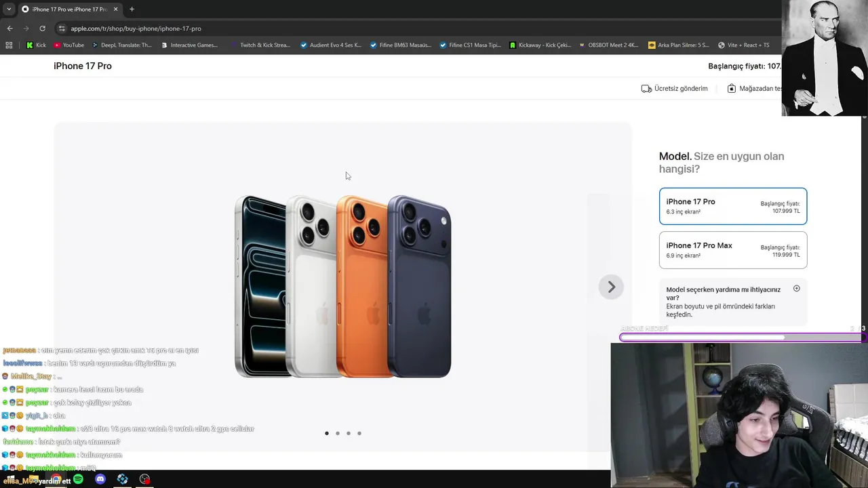Open the Interactive Games bookmark
The height and width of the screenshot is (488, 868).
click(189, 45)
